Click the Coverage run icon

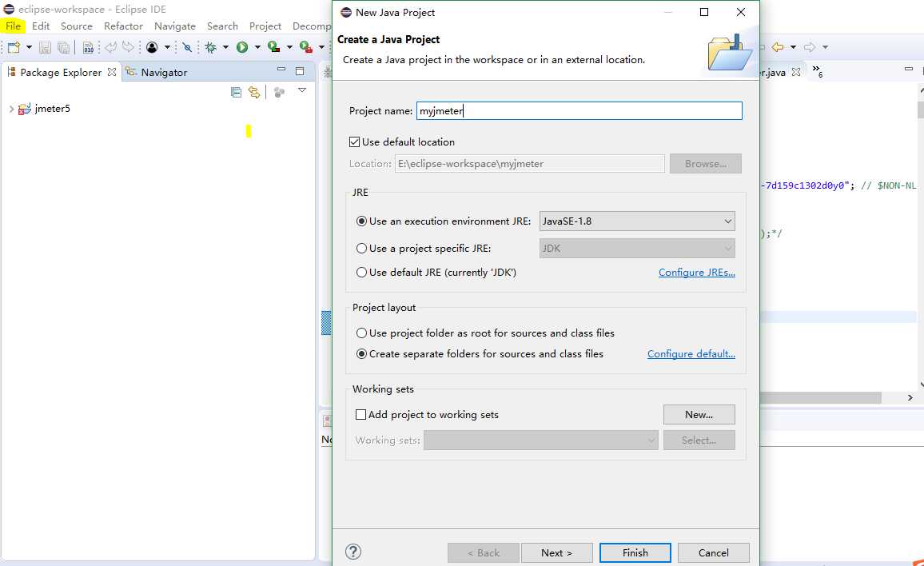click(273, 46)
